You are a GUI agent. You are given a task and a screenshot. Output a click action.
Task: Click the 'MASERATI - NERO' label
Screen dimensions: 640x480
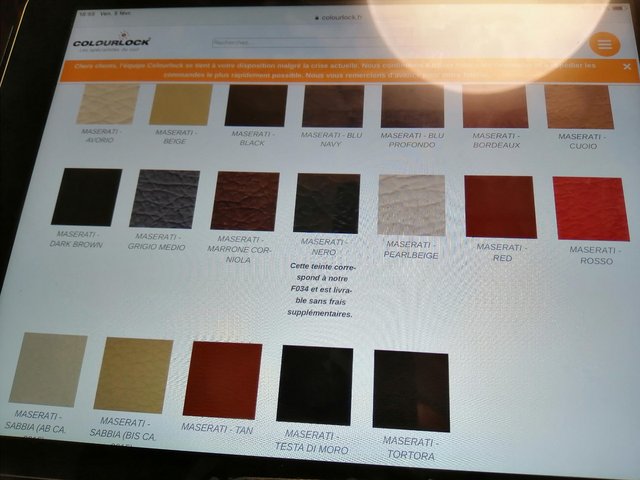(x=324, y=247)
